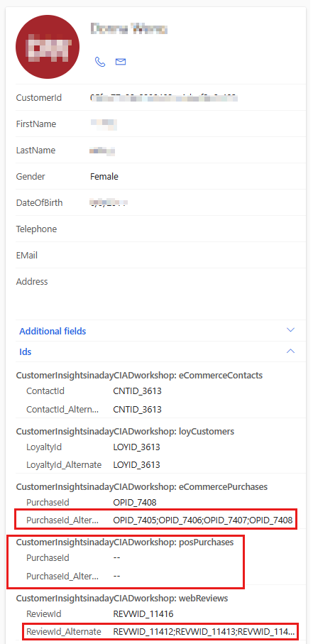
Task: Select the posPurchases source heading
Action: (x=125, y=542)
